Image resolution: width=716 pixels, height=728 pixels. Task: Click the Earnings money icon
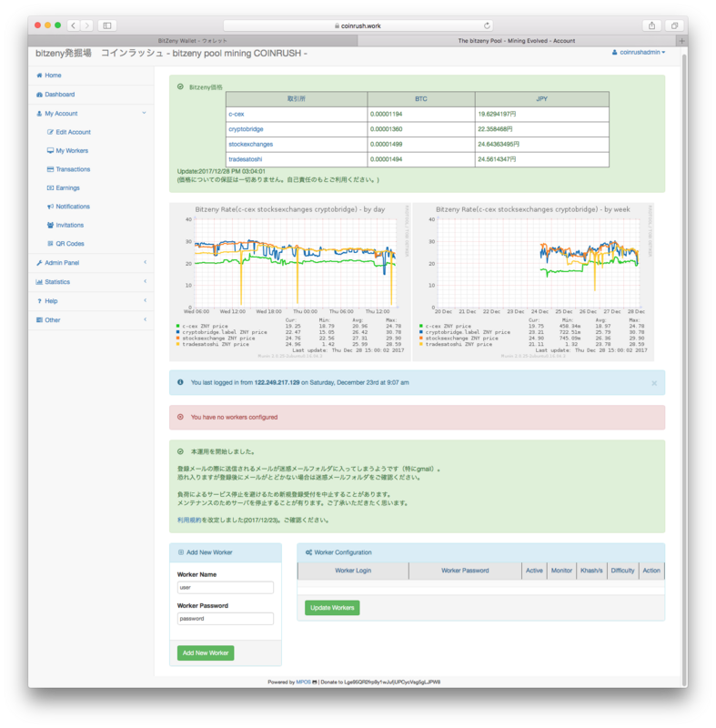coord(50,187)
